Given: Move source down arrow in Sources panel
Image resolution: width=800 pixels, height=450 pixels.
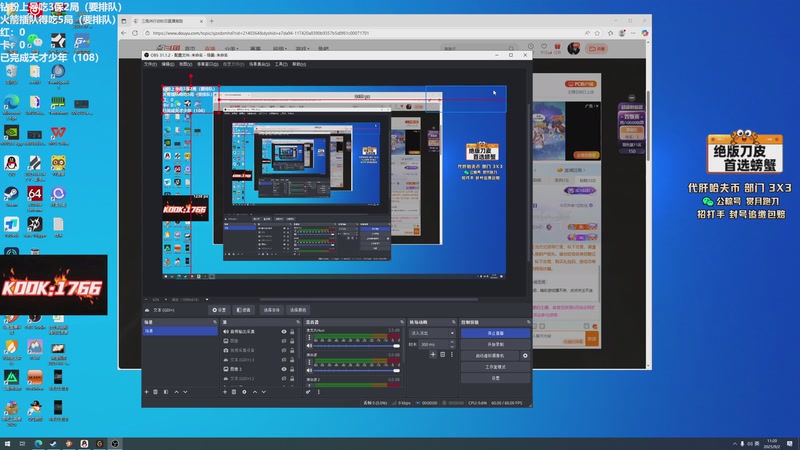Looking at the screenshot, I should tap(264, 392).
